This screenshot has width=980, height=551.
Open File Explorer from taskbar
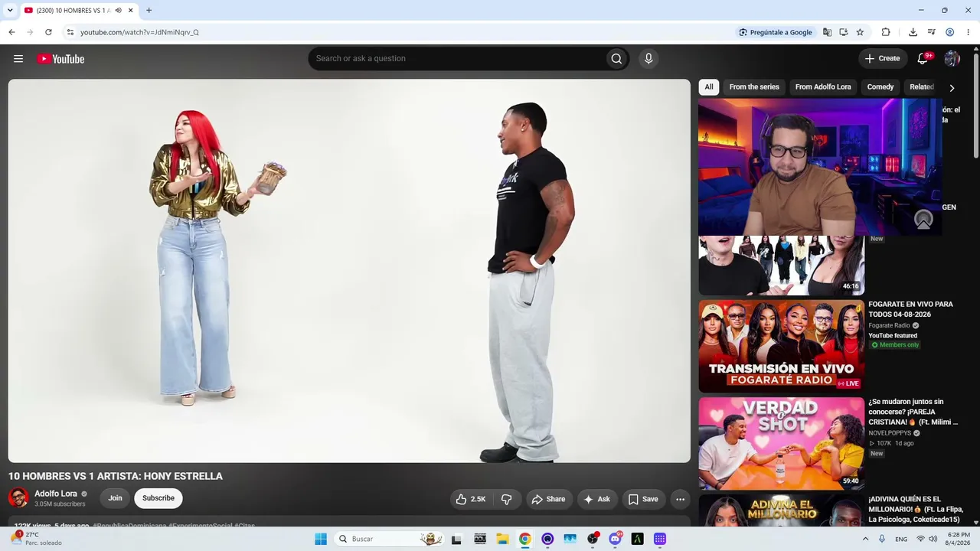pyautogui.click(x=502, y=539)
